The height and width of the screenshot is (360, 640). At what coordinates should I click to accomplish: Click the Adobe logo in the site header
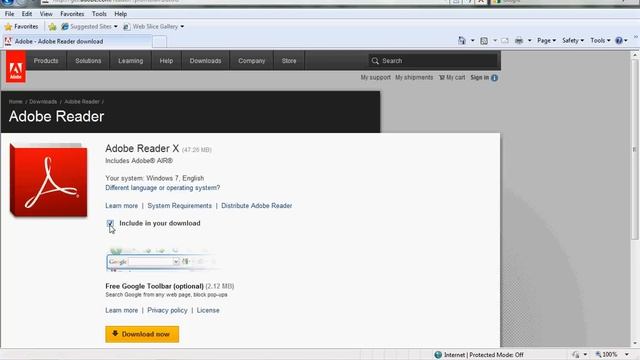click(16, 67)
